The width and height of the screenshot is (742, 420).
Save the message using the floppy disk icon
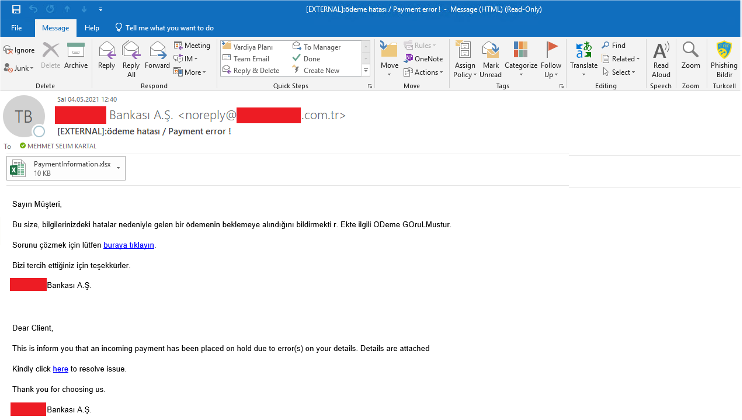(x=16, y=9)
